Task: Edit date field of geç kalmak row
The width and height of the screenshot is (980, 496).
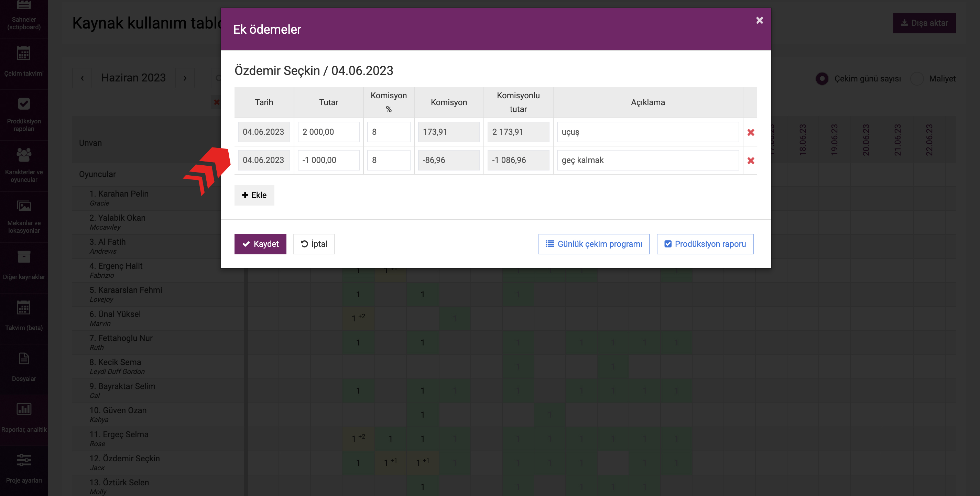Action: [264, 160]
